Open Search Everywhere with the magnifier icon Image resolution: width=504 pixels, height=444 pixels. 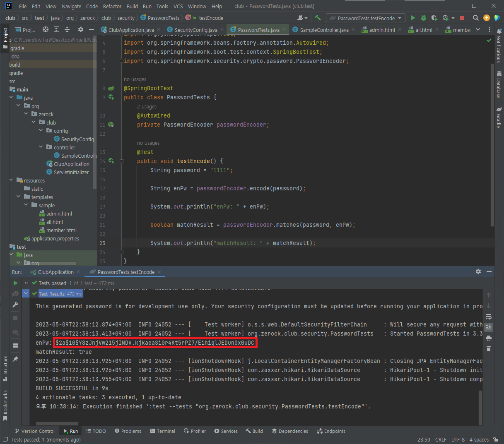[x=476, y=18]
